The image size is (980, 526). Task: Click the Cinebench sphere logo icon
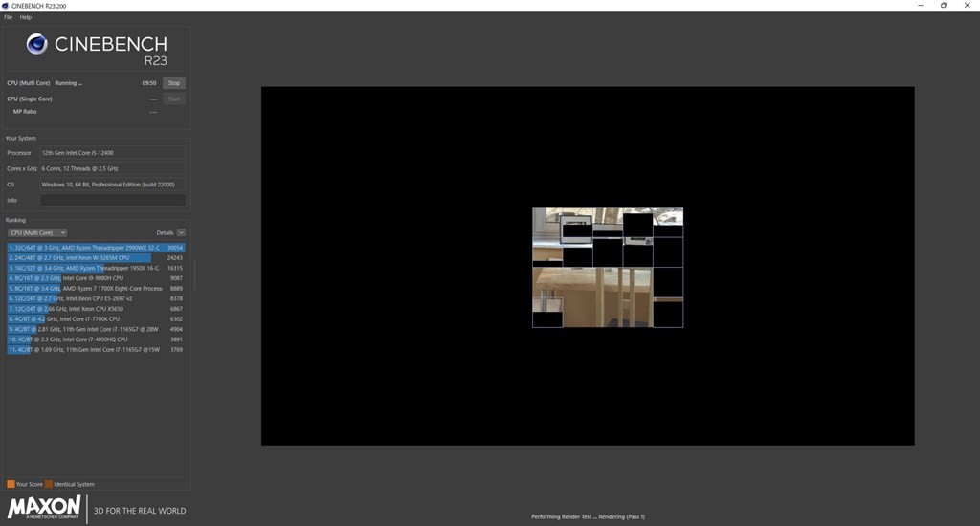[x=37, y=44]
